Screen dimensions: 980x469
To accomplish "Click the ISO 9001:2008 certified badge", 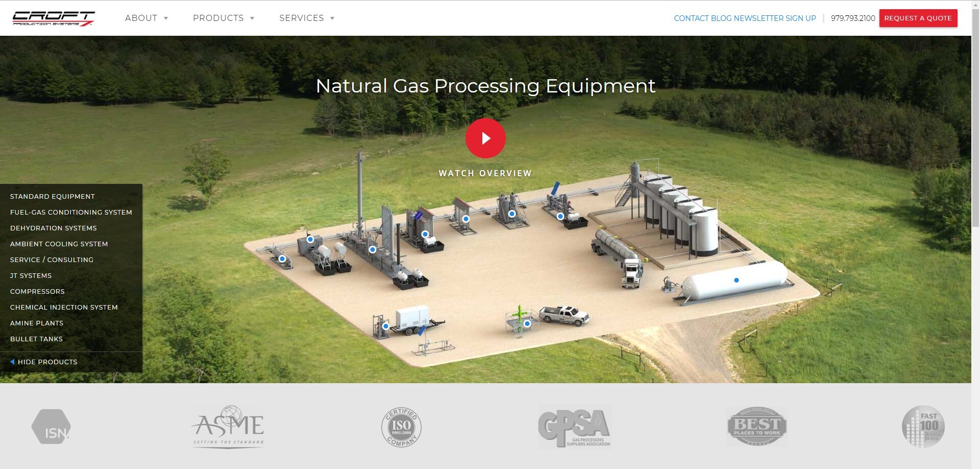I will [401, 427].
